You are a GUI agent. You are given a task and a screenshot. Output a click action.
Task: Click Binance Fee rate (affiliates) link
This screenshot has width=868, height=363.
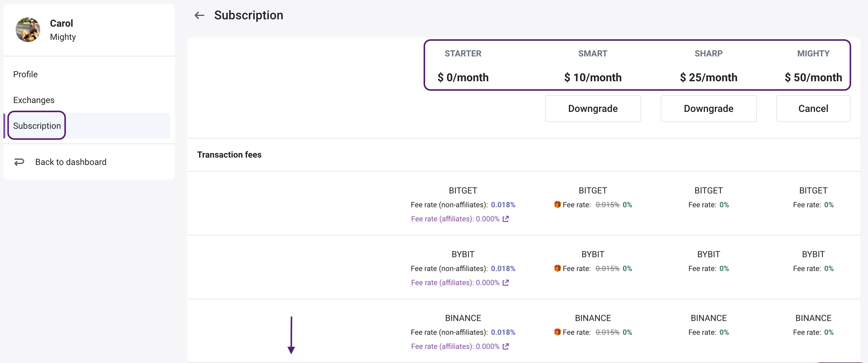[455, 346]
